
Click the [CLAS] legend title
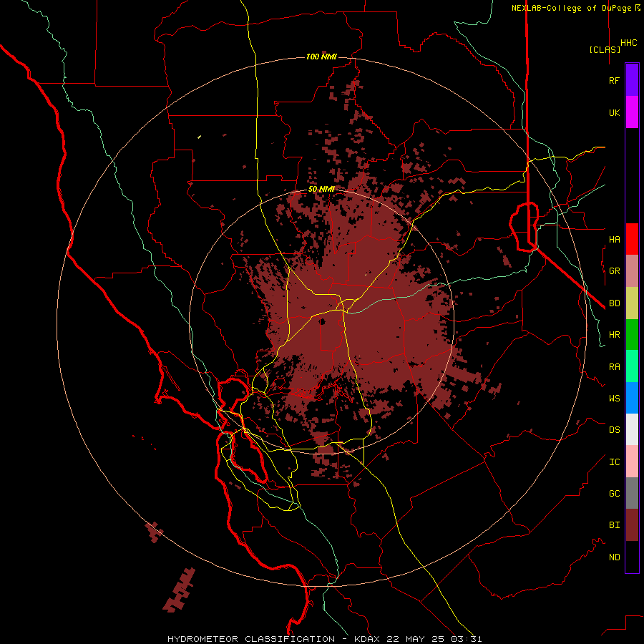[x=605, y=49]
